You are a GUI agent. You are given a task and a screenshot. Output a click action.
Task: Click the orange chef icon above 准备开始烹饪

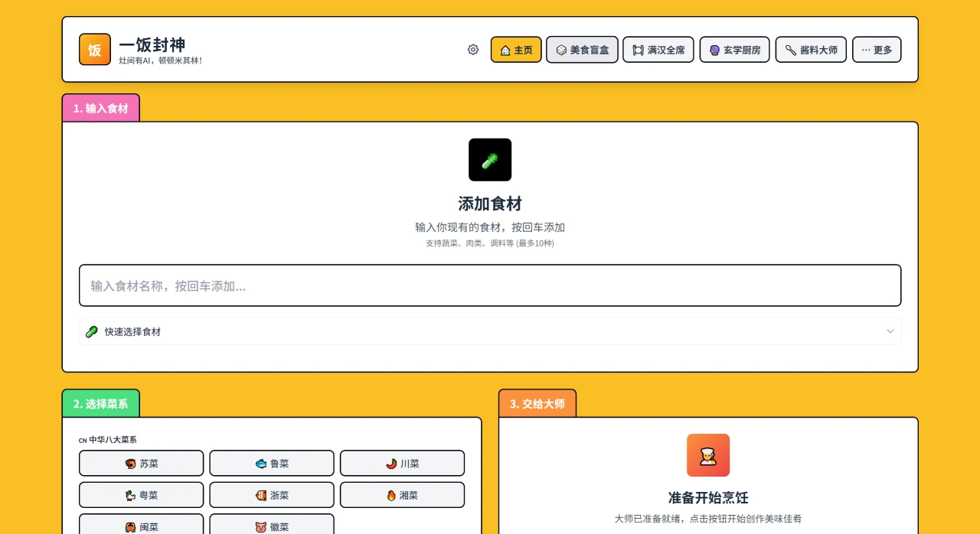708,455
